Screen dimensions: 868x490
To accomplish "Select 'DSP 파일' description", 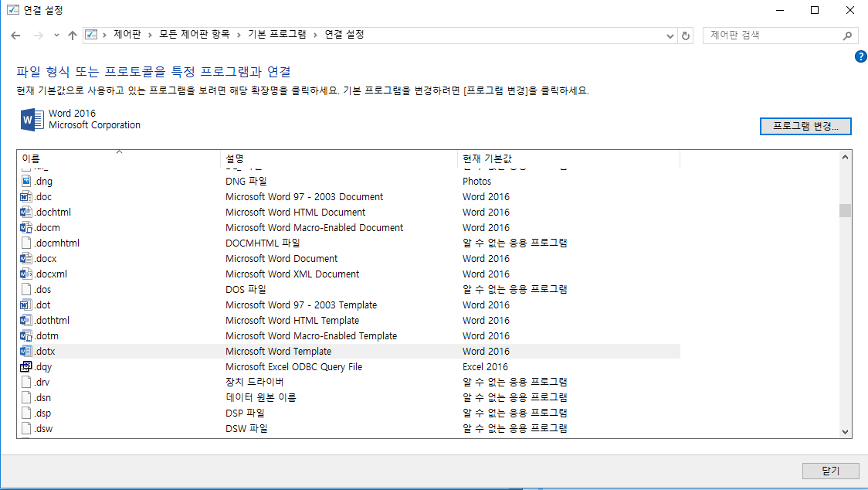I will tap(245, 413).
